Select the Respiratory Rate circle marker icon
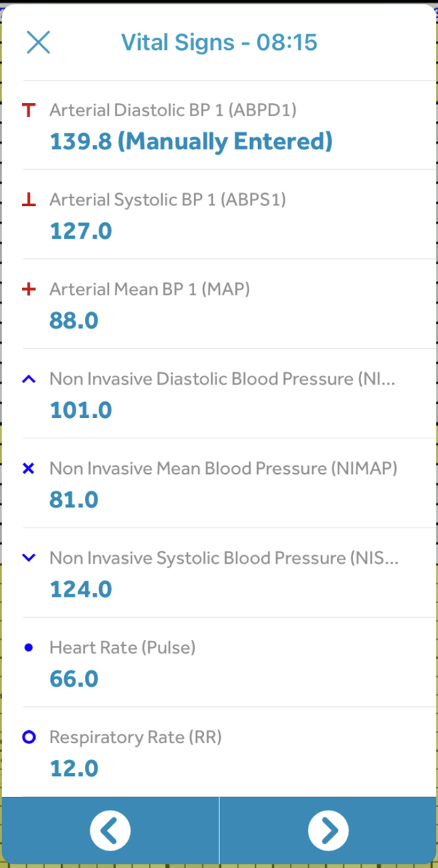This screenshot has width=438, height=868. pos(29,737)
